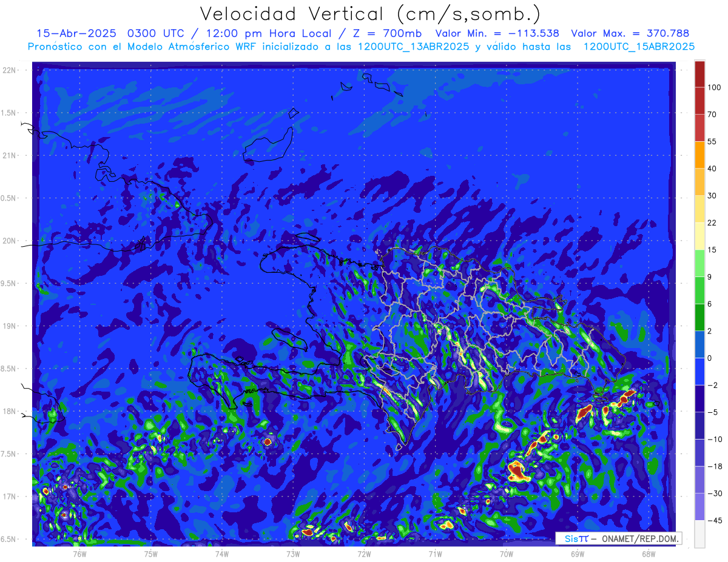Click the "-18" value on the color scale
This screenshot has height=562, width=728.
point(714,466)
